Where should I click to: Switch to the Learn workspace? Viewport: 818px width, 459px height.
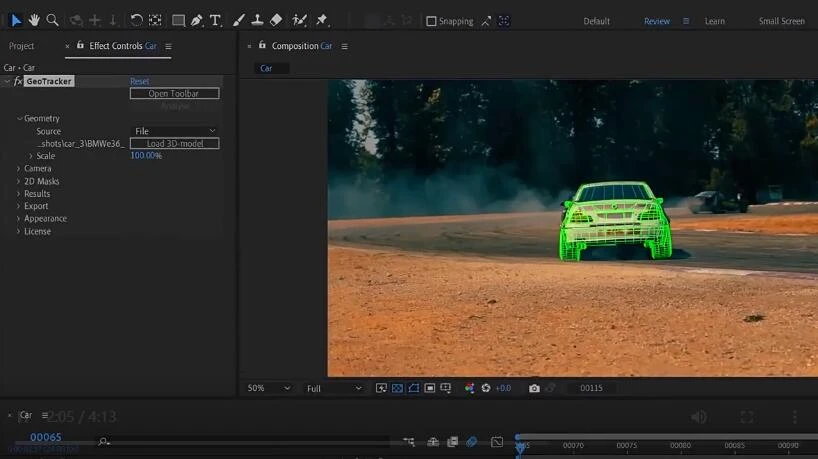pyautogui.click(x=714, y=21)
